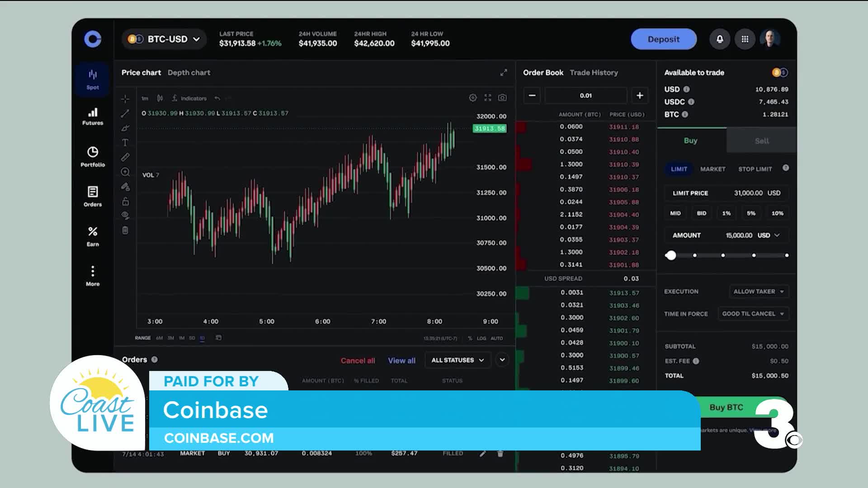Open the ALLOW TAKER execution dropdown
Image resolution: width=868 pixels, height=488 pixels.
759,291
